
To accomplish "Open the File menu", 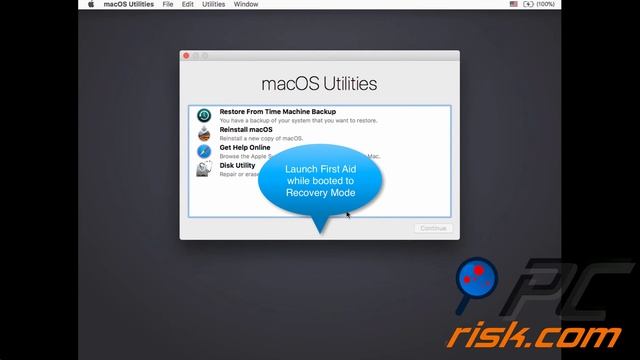I will coord(168,4).
